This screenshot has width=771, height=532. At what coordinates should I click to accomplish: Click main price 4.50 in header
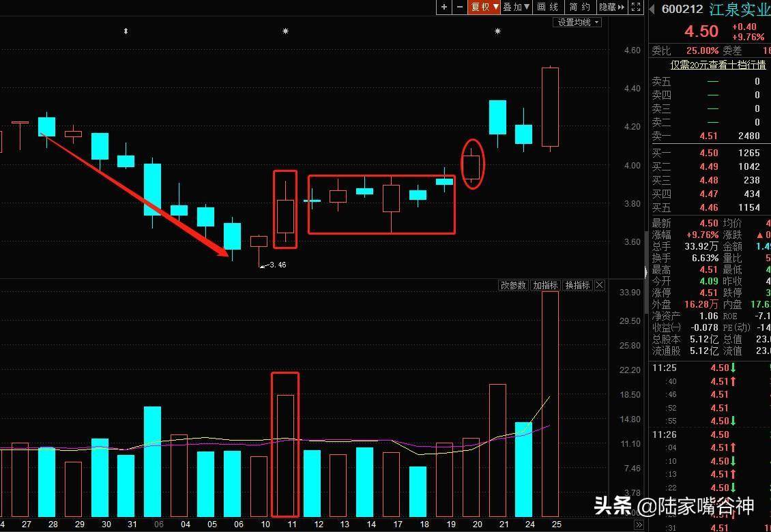click(701, 31)
